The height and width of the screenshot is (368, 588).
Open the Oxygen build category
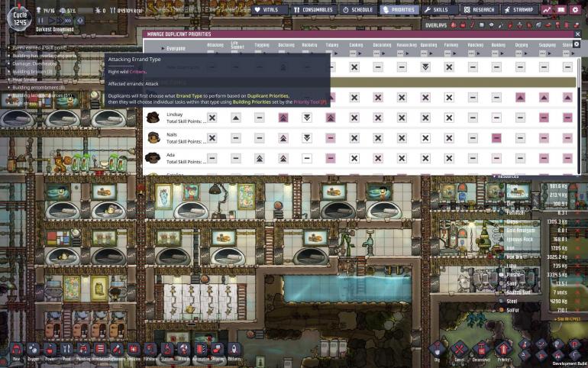tap(34, 350)
